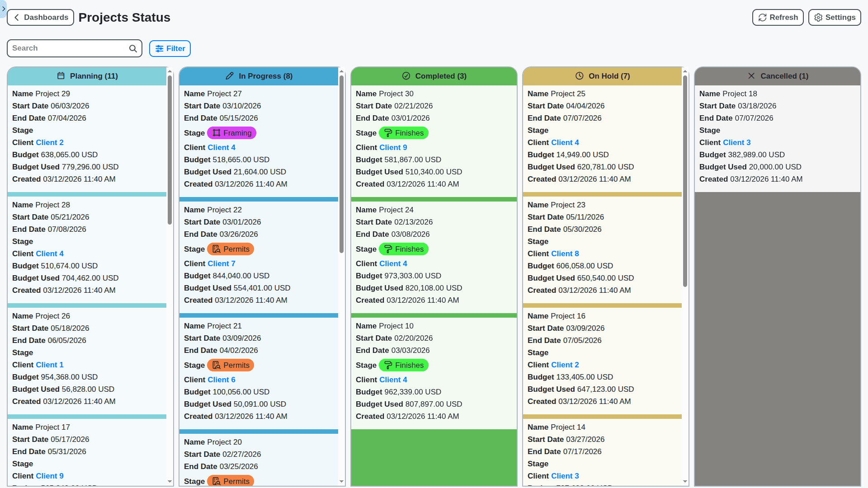The image size is (868, 488).
Task: Select the Permits stage badge on Project 22
Action: (231, 249)
